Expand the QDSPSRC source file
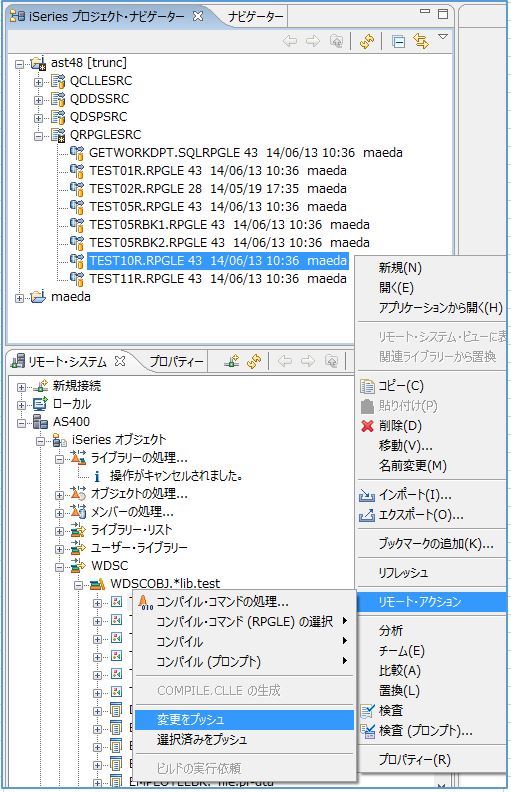This screenshot has width=511, height=792. pos(38,118)
